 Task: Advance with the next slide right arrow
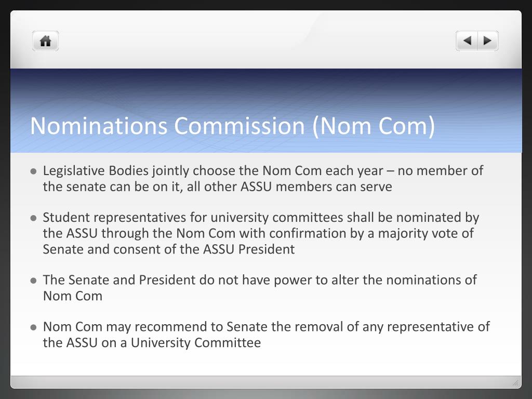(488, 41)
